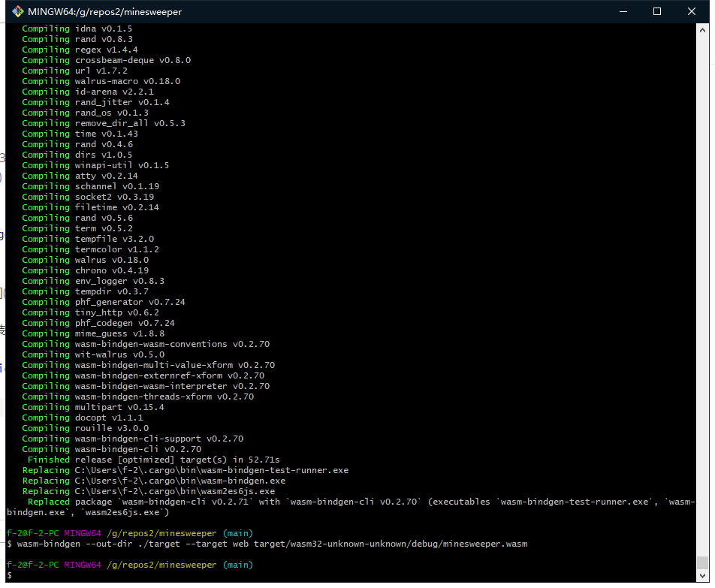Click the scrollbar up arrow

(702, 29)
